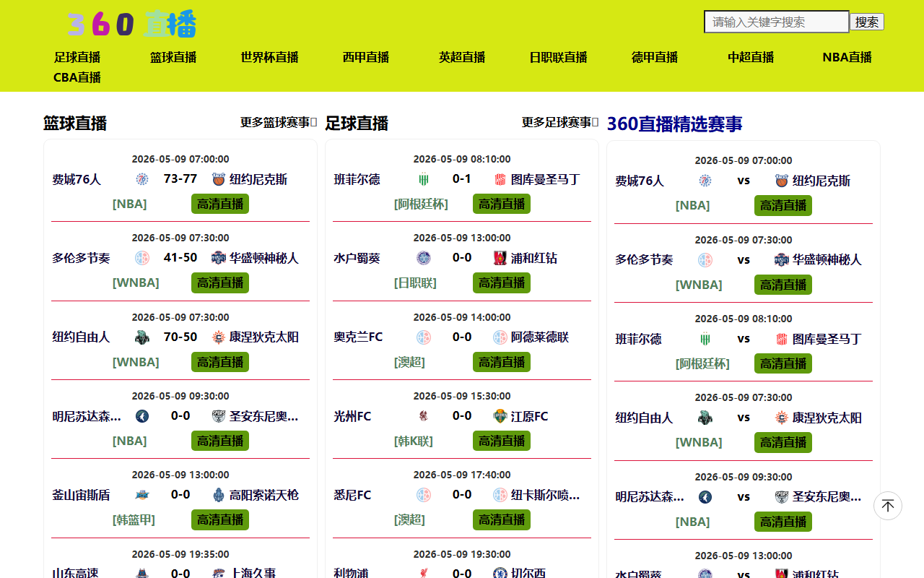Image resolution: width=924 pixels, height=578 pixels.
Task: Open the 篮球直播 nav menu item
Action: point(173,57)
